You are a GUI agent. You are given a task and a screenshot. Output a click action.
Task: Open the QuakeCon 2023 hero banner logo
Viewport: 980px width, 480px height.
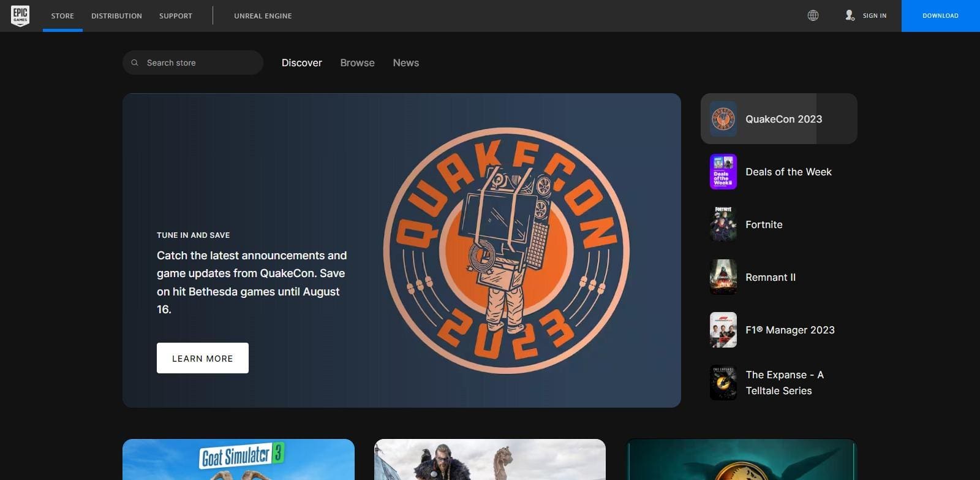pyautogui.click(x=507, y=250)
